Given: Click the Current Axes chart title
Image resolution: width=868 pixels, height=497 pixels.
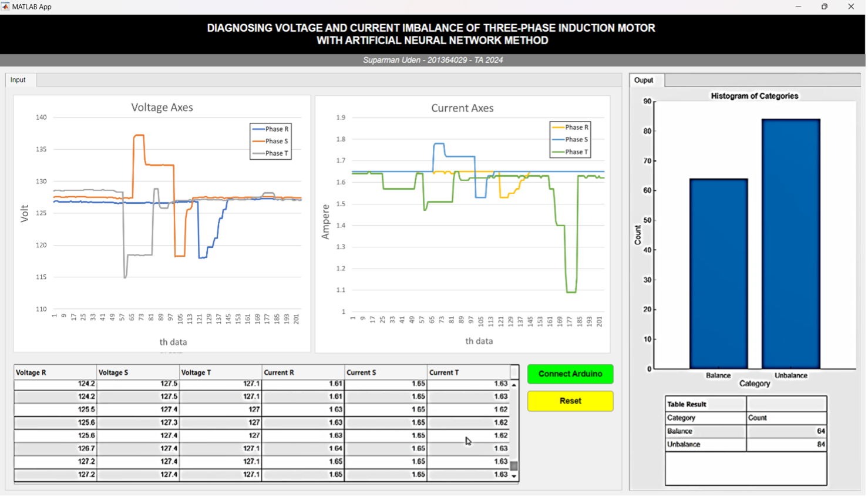Looking at the screenshot, I should [463, 108].
